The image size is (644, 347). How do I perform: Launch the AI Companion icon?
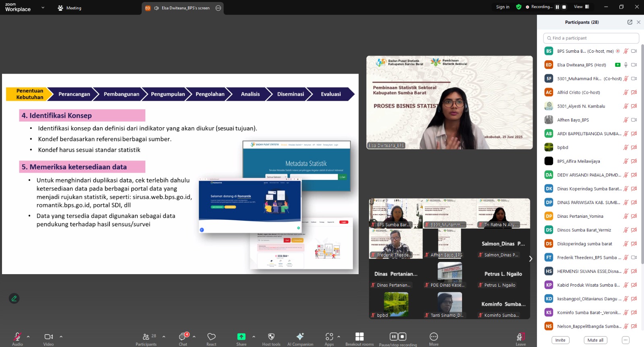pos(300,337)
